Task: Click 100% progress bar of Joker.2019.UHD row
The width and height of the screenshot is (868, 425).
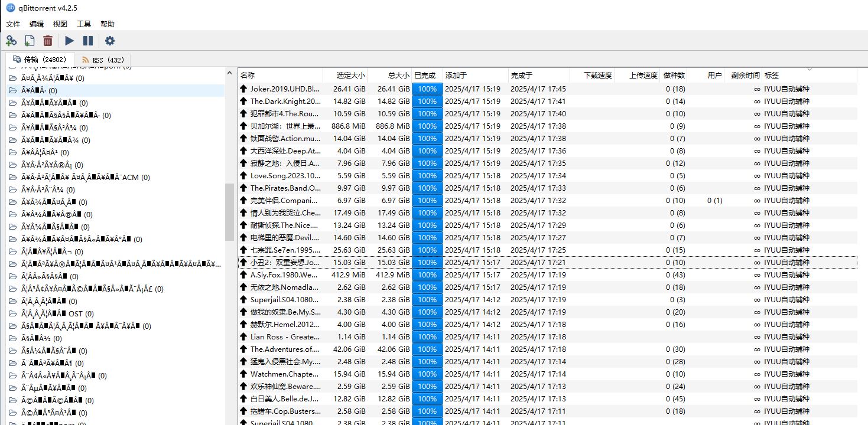Action: [x=427, y=89]
